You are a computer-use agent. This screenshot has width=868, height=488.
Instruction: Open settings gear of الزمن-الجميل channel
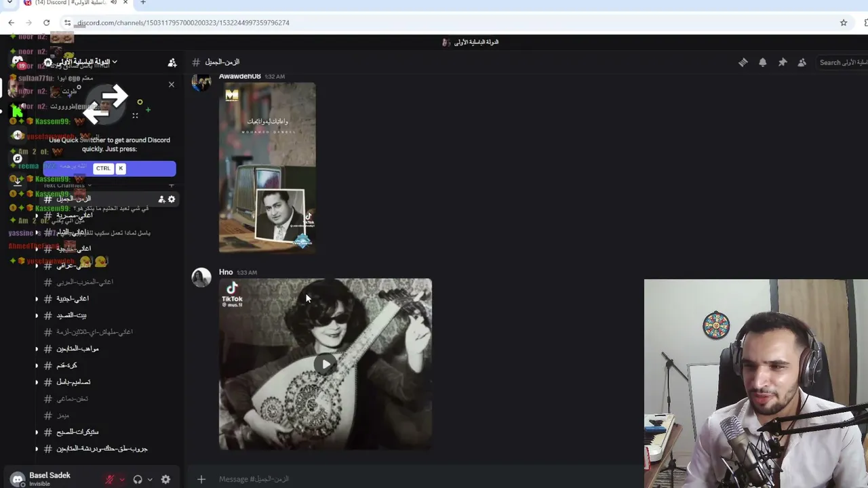[x=172, y=199]
